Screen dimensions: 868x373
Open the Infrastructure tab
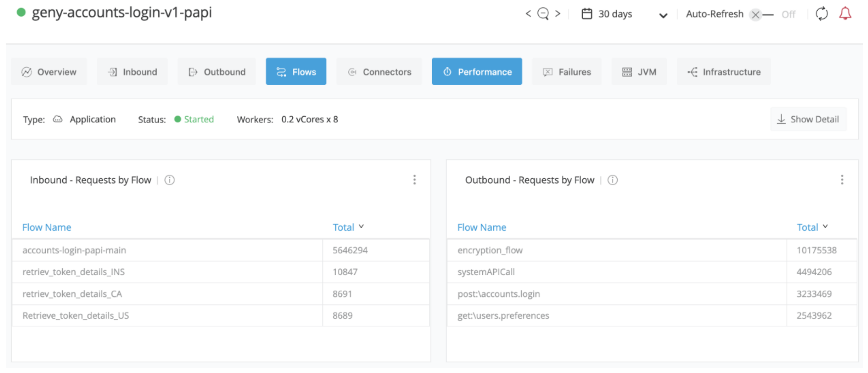724,71
